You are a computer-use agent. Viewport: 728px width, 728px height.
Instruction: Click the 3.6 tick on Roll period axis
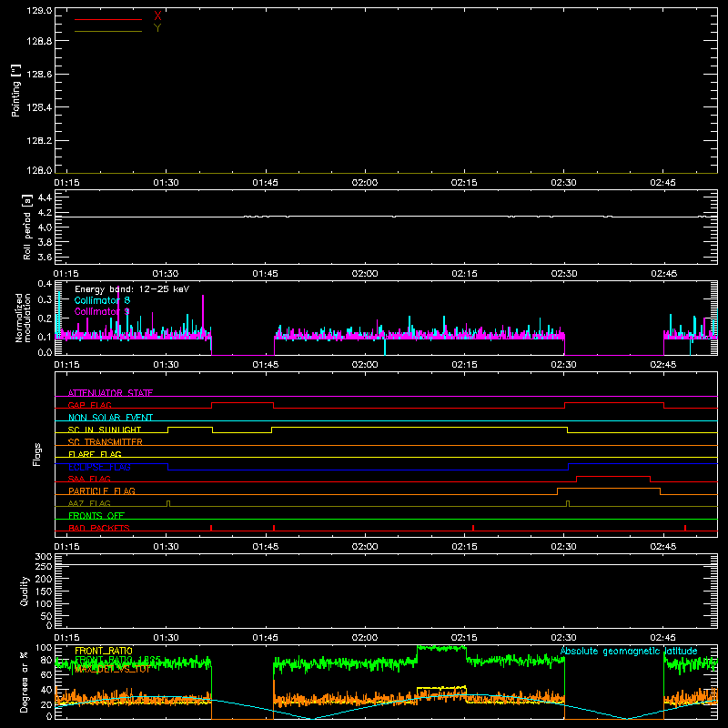point(45,257)
